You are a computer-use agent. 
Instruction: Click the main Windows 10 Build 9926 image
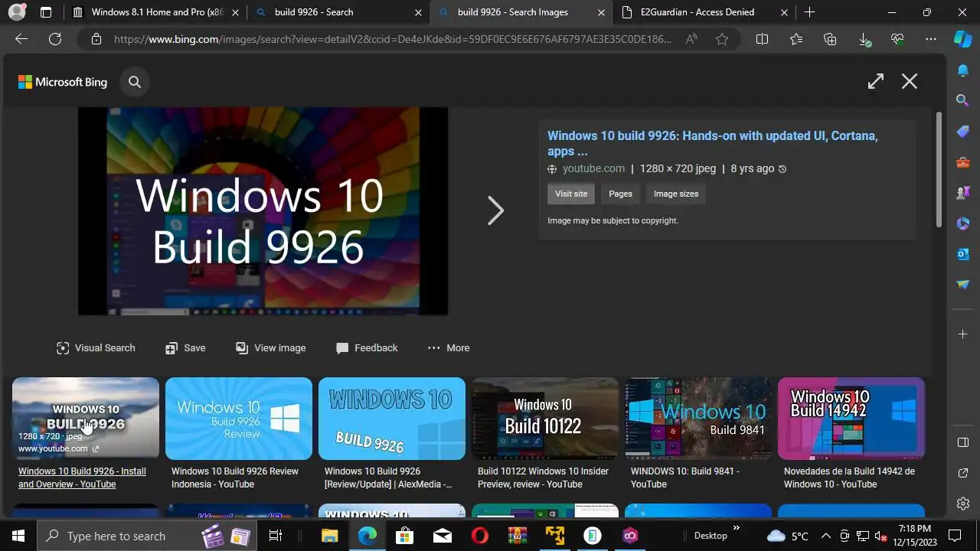tap(263, 210)
